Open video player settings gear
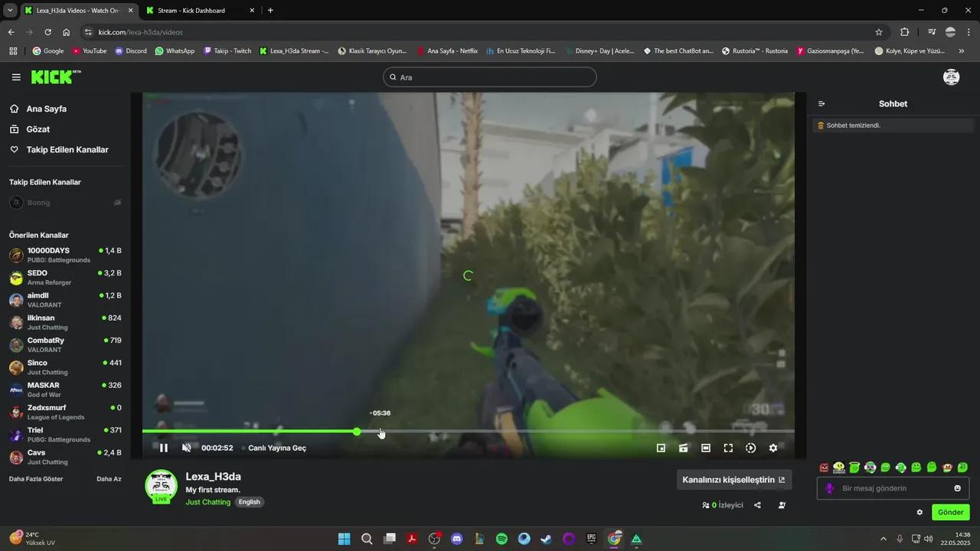 tap(773, 448)
